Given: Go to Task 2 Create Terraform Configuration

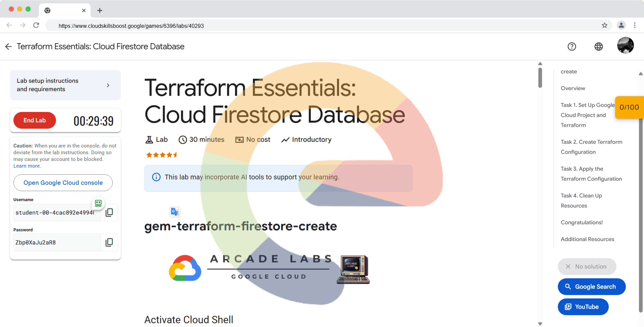Looking at the screenshot, I should click(591, 147).
